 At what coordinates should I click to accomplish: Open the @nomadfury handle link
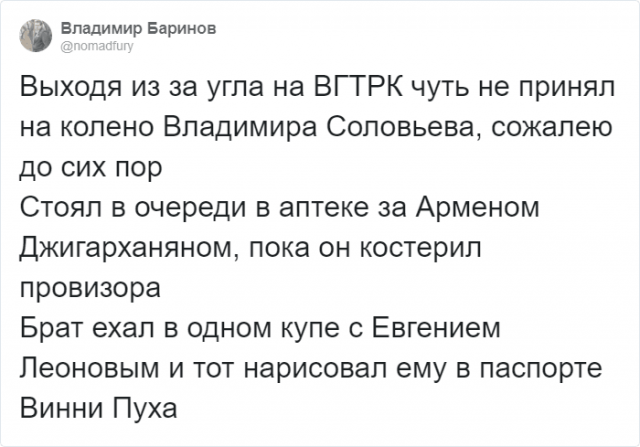tap(97, 47)
